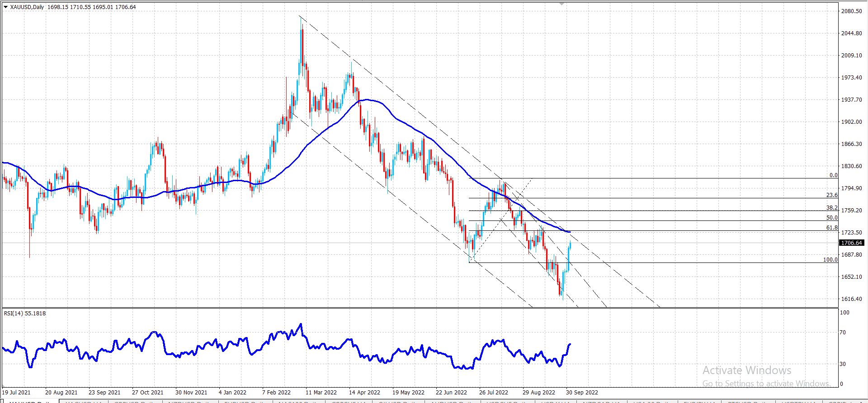Click the 1830.60 price axis value
This screenshot has width=868, height=403.
[851, 166]
